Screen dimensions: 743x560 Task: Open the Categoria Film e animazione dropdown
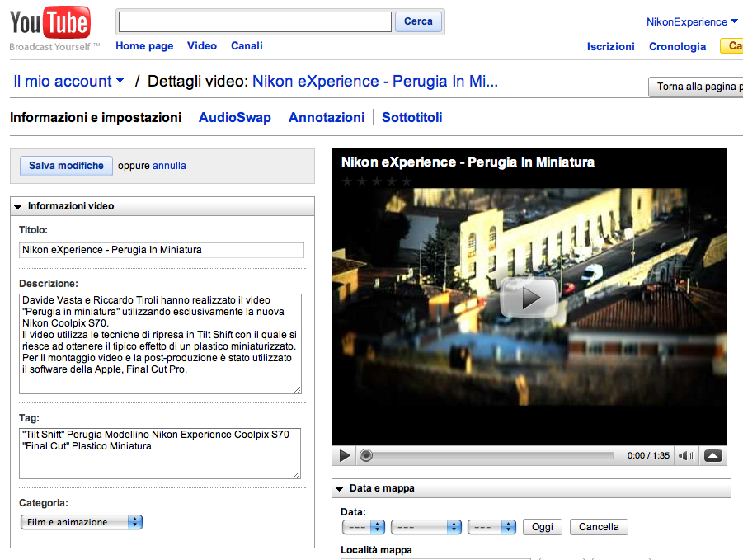coord(82,522)
